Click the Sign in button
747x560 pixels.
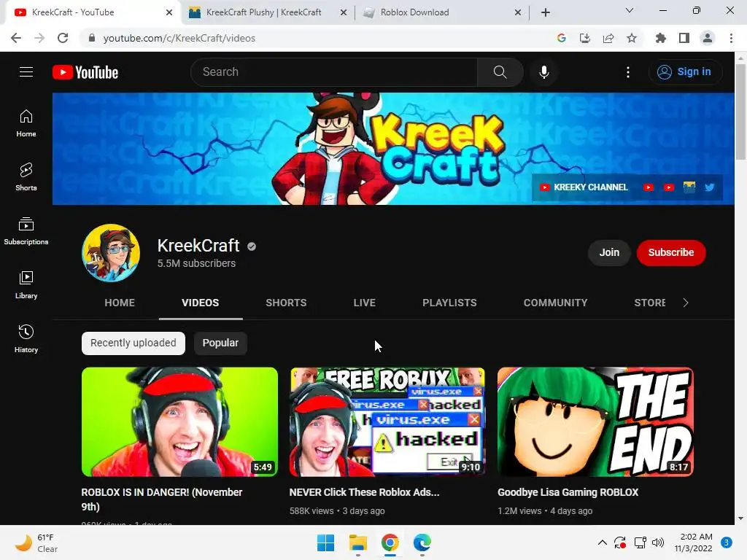(x=685, y=72)
